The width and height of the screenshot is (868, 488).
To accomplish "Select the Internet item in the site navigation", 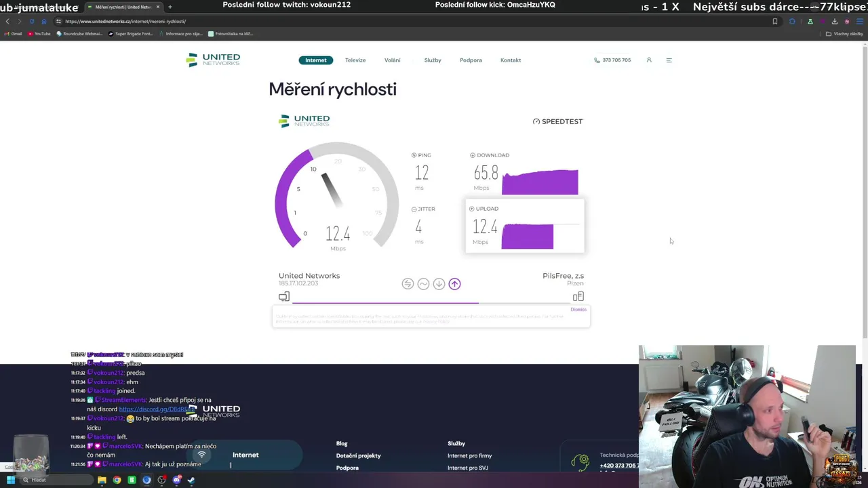I will pos(315,60).
